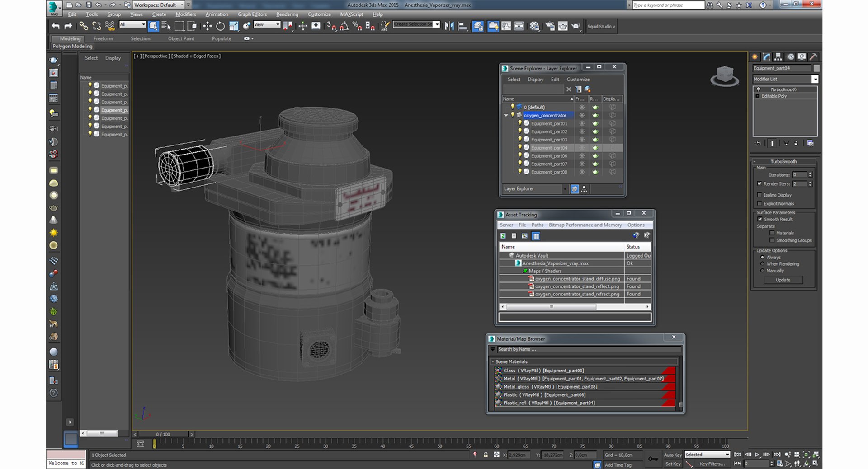The image size is (868, 469).
Task: Open the Hierarchy command panel icon
Action: (x=778, y=57)
